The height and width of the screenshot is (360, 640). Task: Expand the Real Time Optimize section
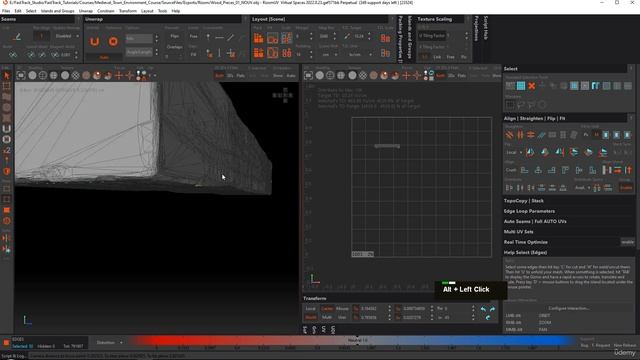point(525,242)
